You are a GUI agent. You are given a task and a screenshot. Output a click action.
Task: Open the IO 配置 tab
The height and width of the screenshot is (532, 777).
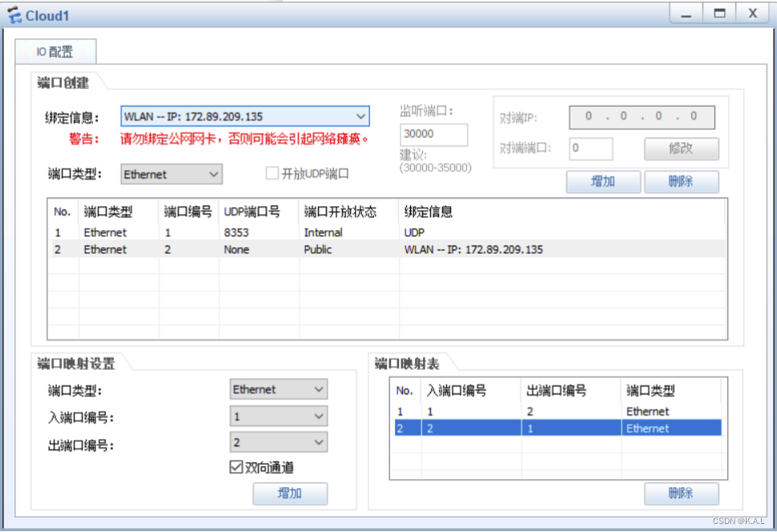(55, 51)
